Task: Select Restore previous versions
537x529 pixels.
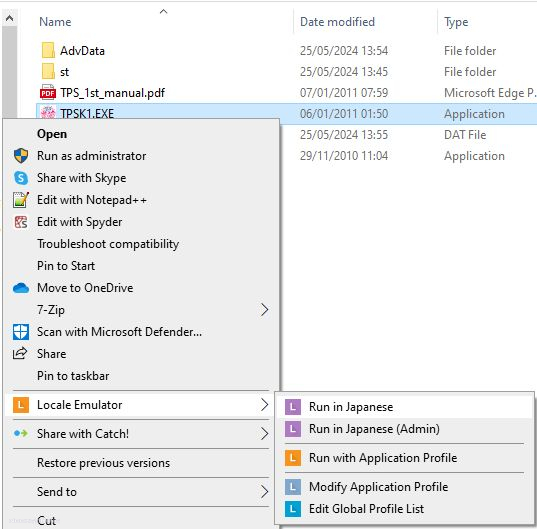Action: point(141,463)
